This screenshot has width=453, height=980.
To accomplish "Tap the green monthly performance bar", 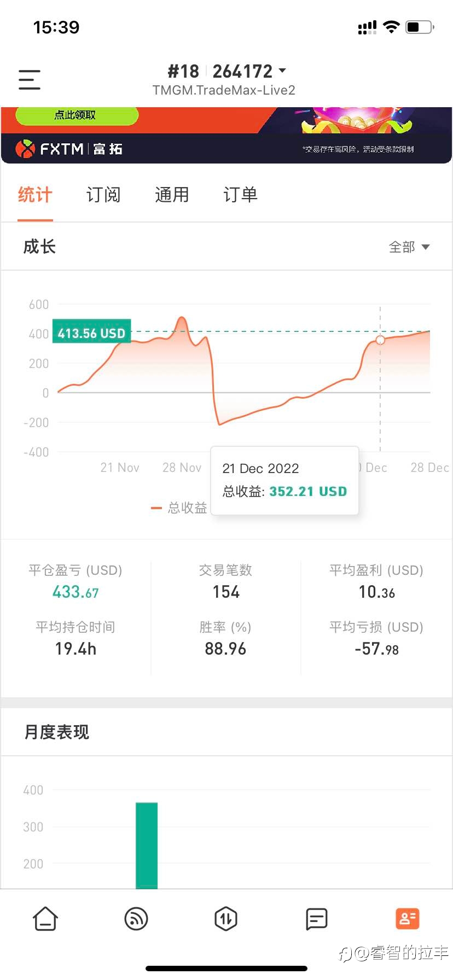I will [x=147, y=845].
